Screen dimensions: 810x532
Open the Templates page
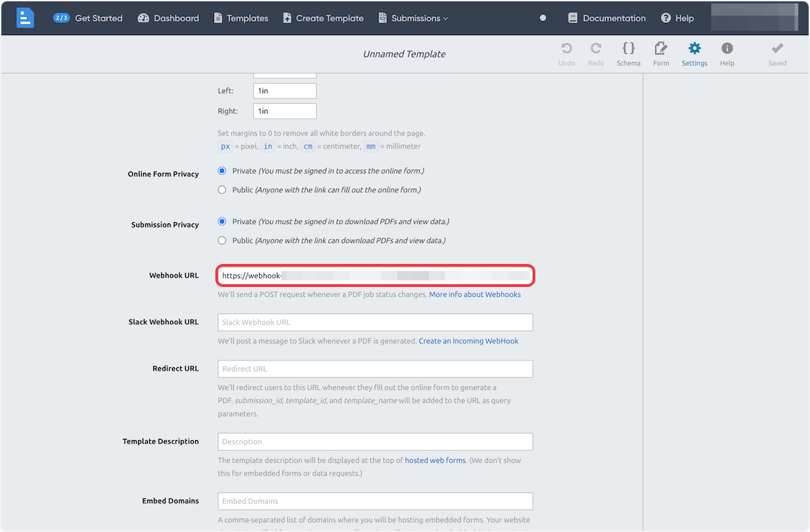click(241, 18)
